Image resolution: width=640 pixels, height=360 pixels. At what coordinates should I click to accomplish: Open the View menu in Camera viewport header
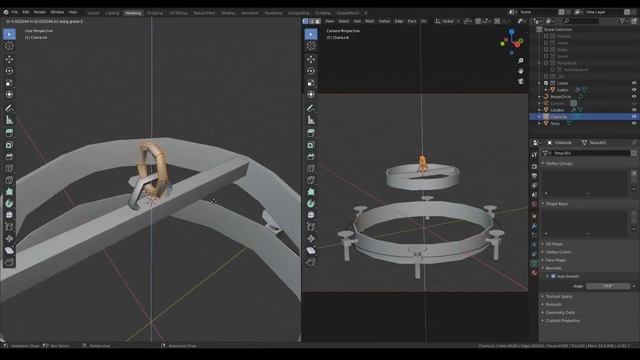pyautogui.click(x=329, y=21)
